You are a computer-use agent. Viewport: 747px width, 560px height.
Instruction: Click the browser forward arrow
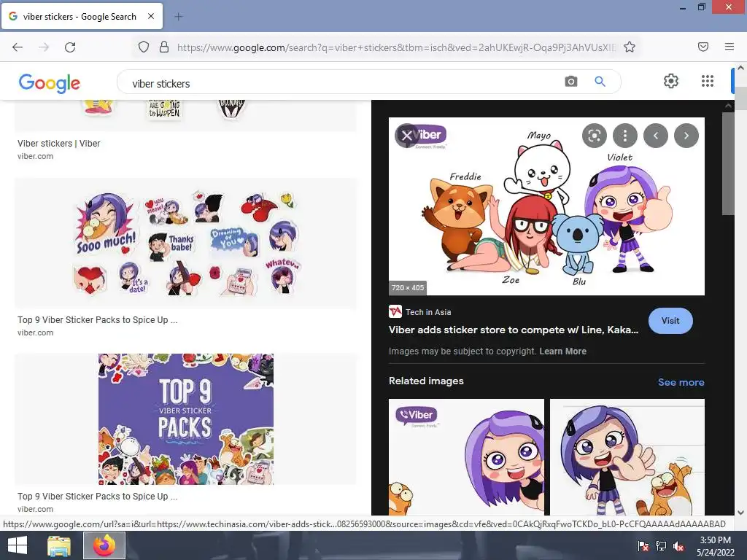point(44,47)
